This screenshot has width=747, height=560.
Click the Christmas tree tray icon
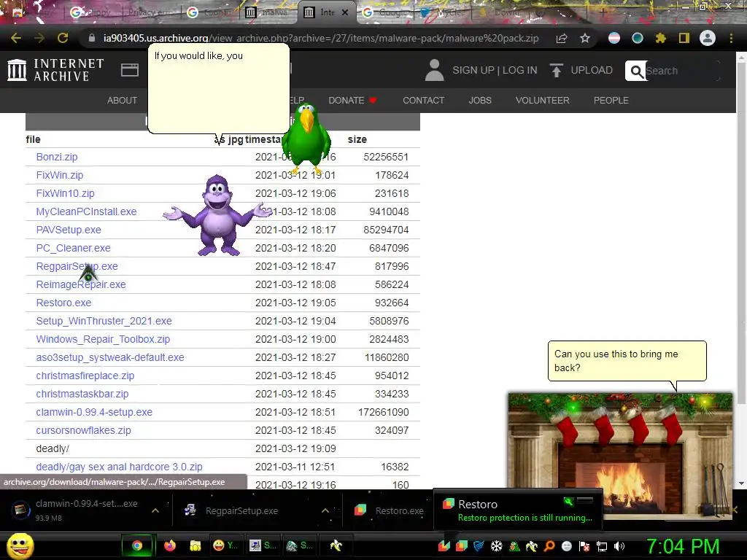pyautogui.click(x=514, y=546)
